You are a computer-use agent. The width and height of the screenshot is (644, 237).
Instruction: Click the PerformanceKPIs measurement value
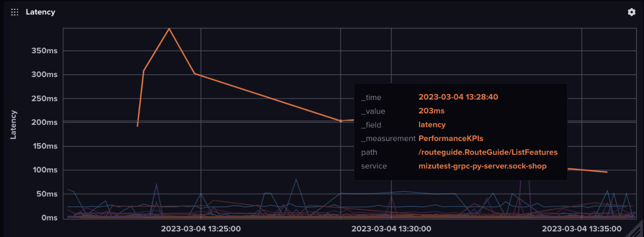tap(451, 138)
